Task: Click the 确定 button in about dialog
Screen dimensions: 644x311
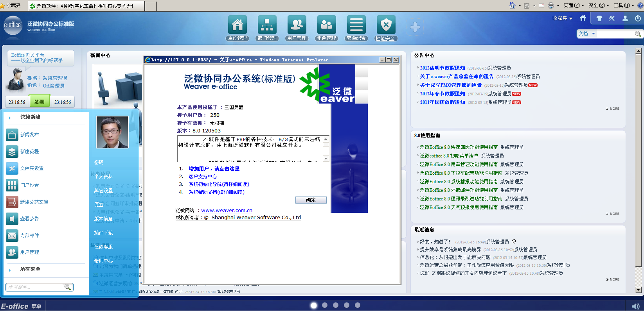Action: [x=311, y=200]
